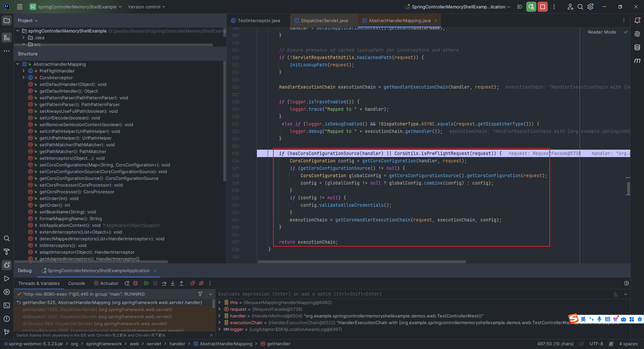This screenshot has width=644, height=349.
Task: Open debug layout settings icon
Action: tap(626, 284)
